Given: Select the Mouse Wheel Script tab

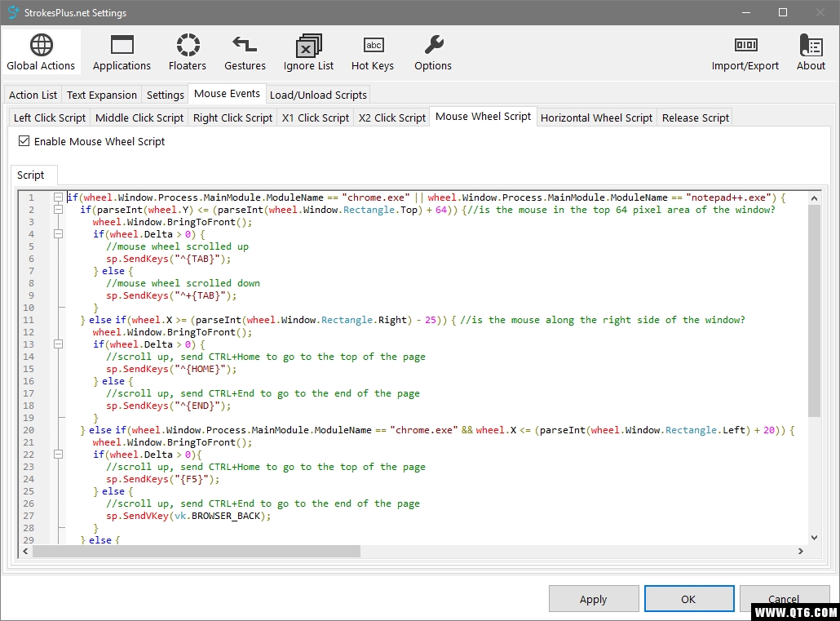Looking at the screenshot, I should [484, 117].
